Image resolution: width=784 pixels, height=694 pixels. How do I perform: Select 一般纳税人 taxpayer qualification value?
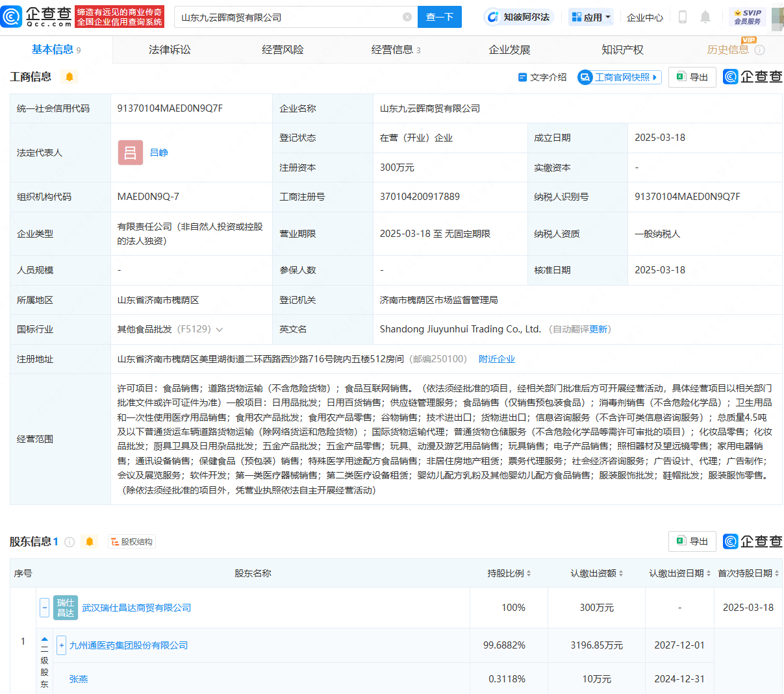coord(657,234)
